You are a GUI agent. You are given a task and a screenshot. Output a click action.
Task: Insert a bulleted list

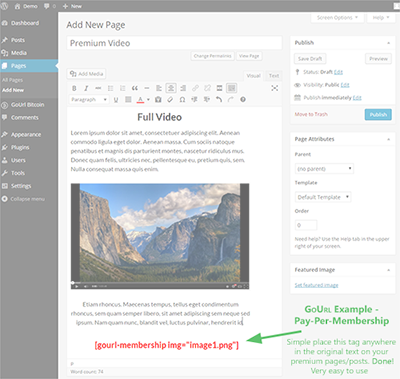pyautogui.click(x=110, y=88)
